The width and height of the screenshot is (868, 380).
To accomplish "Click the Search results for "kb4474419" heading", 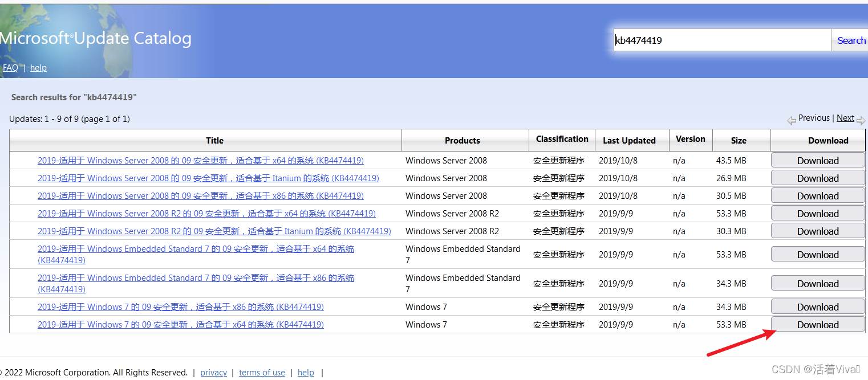I will [74, 97].
